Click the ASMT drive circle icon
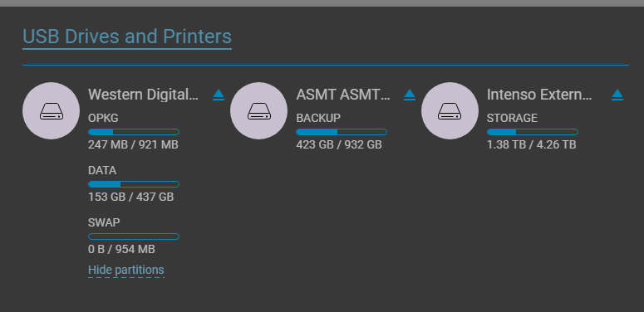 tap(258, 110)
